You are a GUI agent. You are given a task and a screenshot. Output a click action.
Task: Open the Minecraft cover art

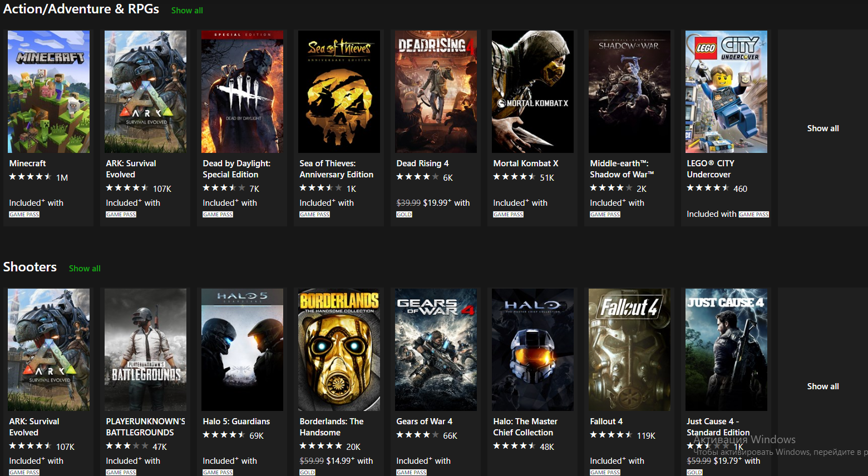(x=48, y=92)
